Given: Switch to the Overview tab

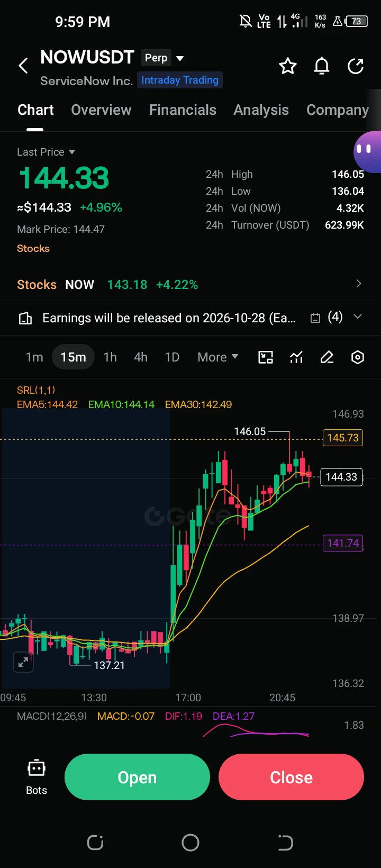Looking at the screenshot, I should pos(101,110).
